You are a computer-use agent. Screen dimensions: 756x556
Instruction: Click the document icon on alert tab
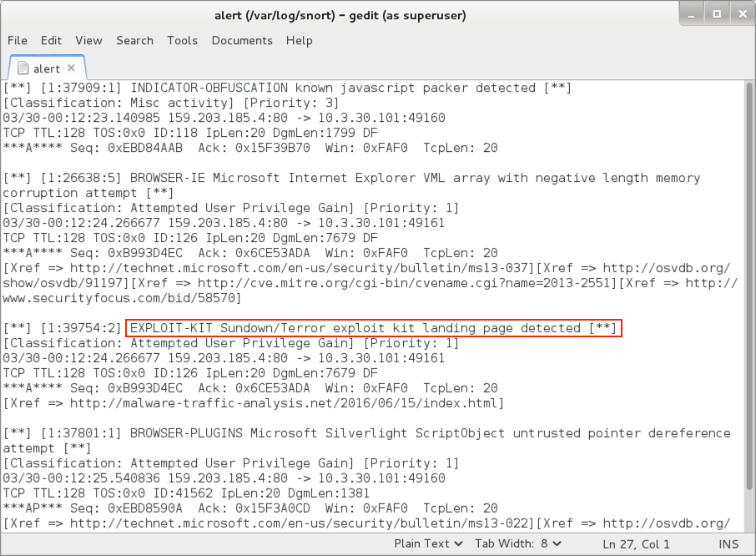tap(23, 68)
